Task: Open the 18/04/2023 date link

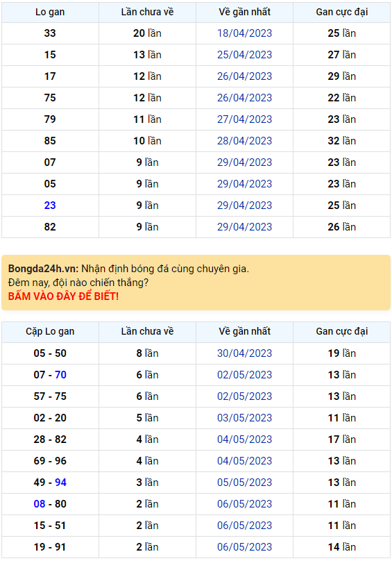Action: click(244, 33)
